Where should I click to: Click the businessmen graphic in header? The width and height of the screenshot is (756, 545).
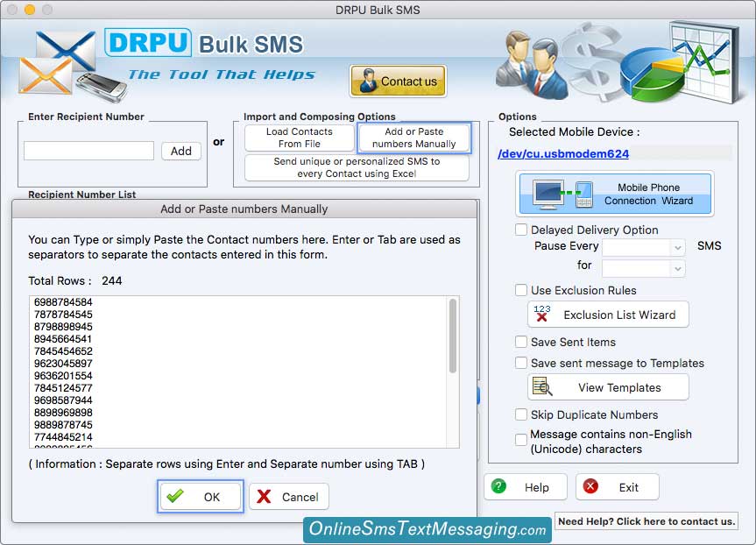[x=531, y=64]
